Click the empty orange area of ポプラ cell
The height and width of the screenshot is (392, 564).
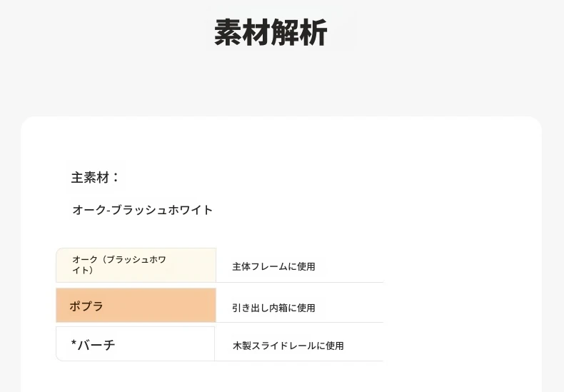pos(164,306)
